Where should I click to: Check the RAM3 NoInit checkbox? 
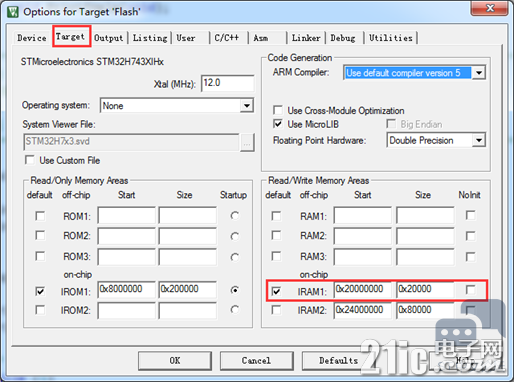470,257
